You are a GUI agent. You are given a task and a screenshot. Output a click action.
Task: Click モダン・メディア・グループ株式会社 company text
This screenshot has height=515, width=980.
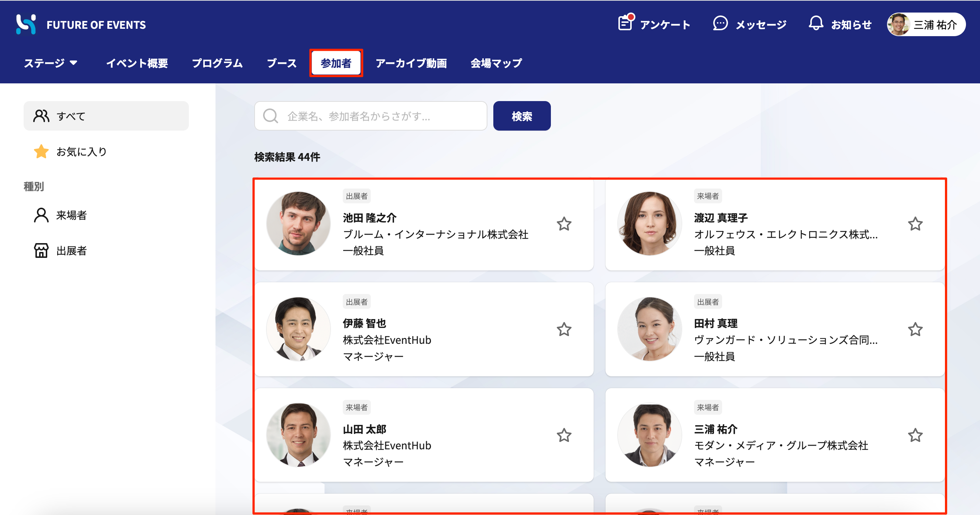coord(781,445)
